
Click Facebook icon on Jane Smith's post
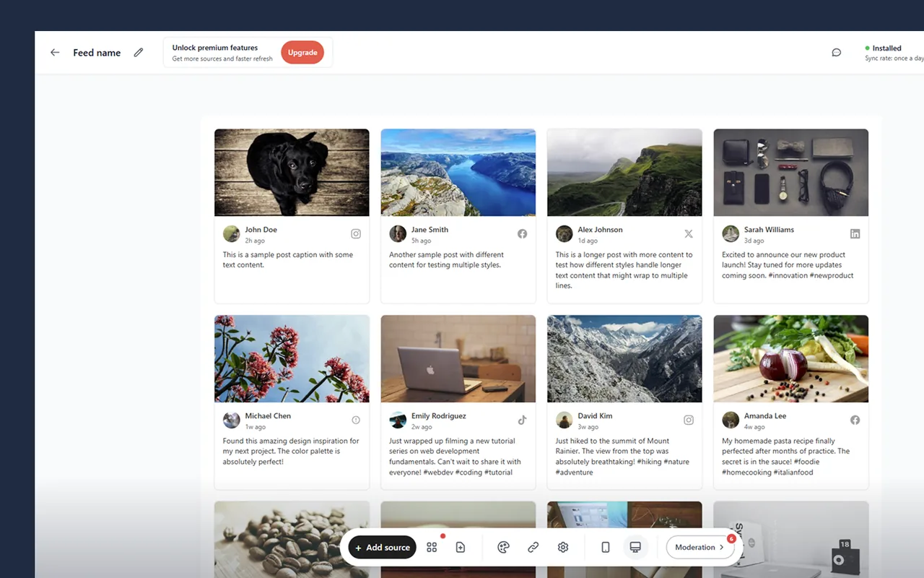point(522,234)
